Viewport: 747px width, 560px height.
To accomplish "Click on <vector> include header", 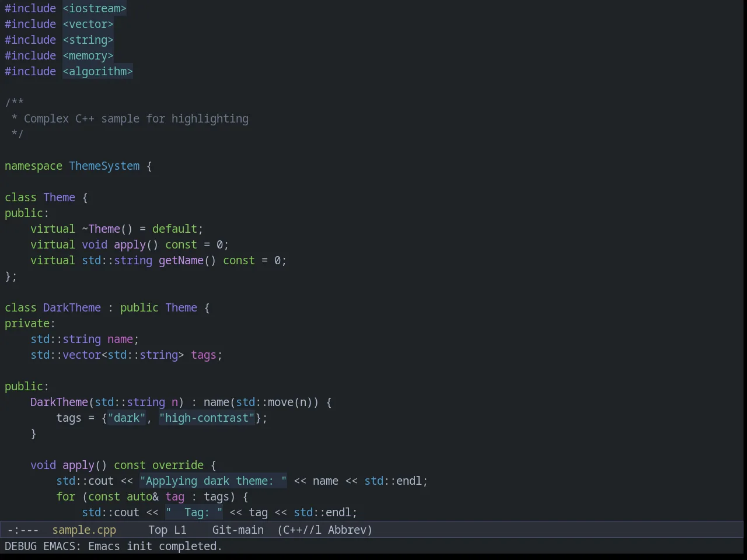I will coord(88,24).
